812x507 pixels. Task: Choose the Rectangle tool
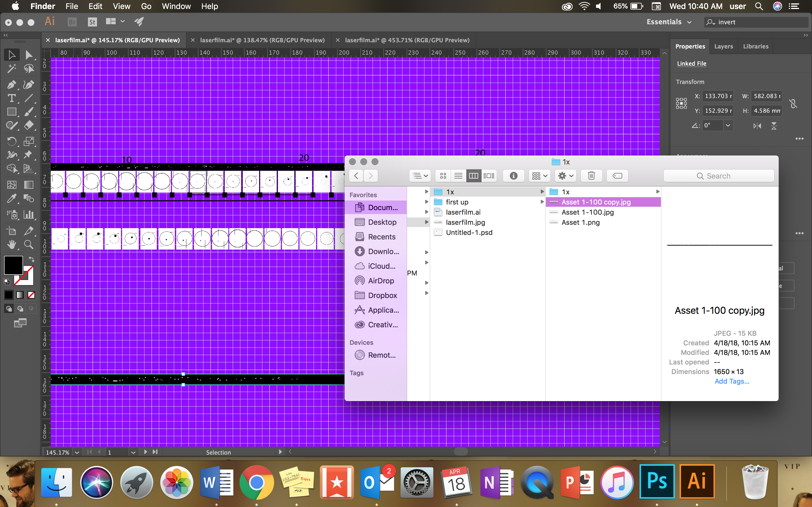pos(12,112)
